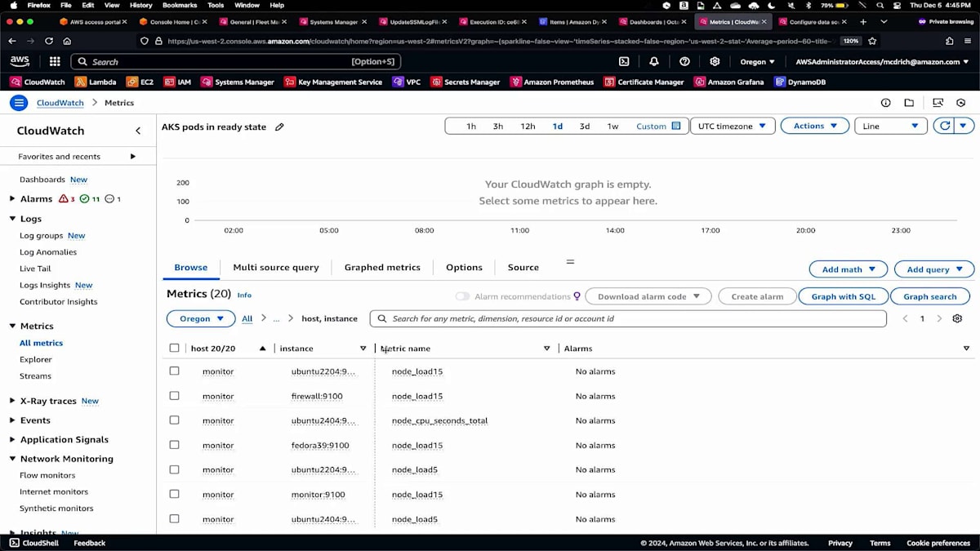Open AWS console settings gear

tap(715, 61)
